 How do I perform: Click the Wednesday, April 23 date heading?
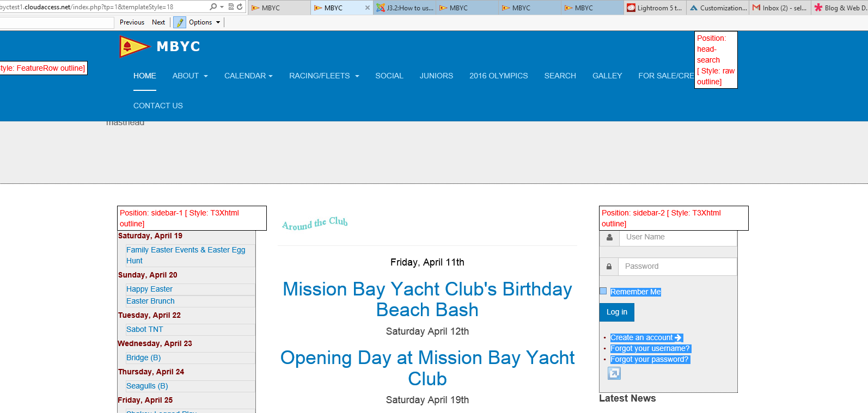tap(155, 343)
